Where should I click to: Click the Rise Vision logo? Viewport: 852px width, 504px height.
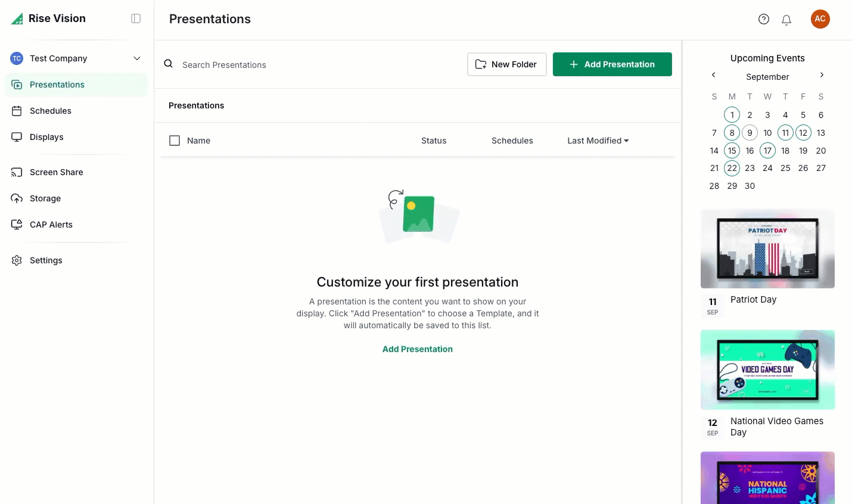pyautogui.click(x=49, y=18)
